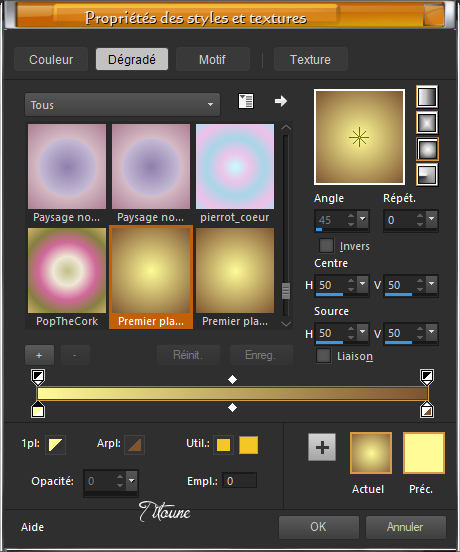Viewport: 460px width, 552px height.
Task: Choose the Arpl background color stop icon
Action: (x=134, y=444)
